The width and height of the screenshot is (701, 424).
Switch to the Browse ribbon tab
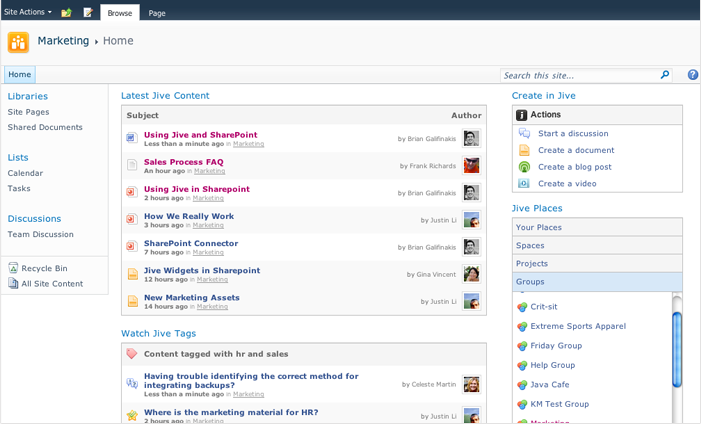tap(120, 13)
